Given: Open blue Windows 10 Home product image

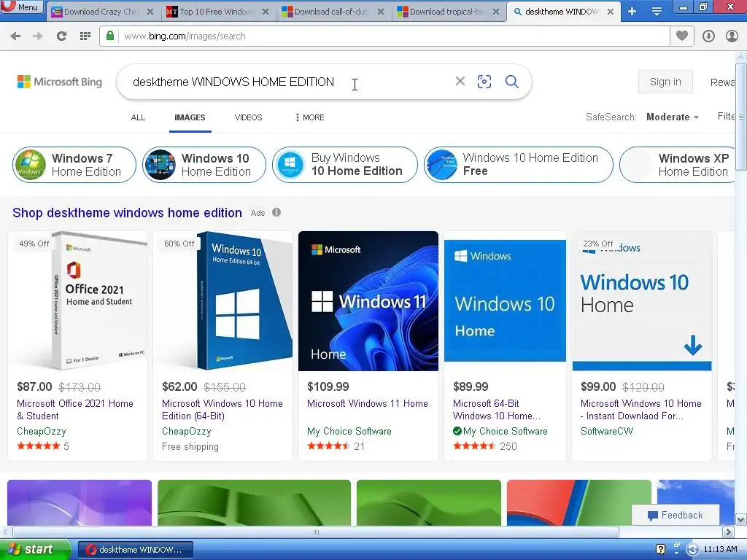Looking at the screenshot, I should [505, 301].
